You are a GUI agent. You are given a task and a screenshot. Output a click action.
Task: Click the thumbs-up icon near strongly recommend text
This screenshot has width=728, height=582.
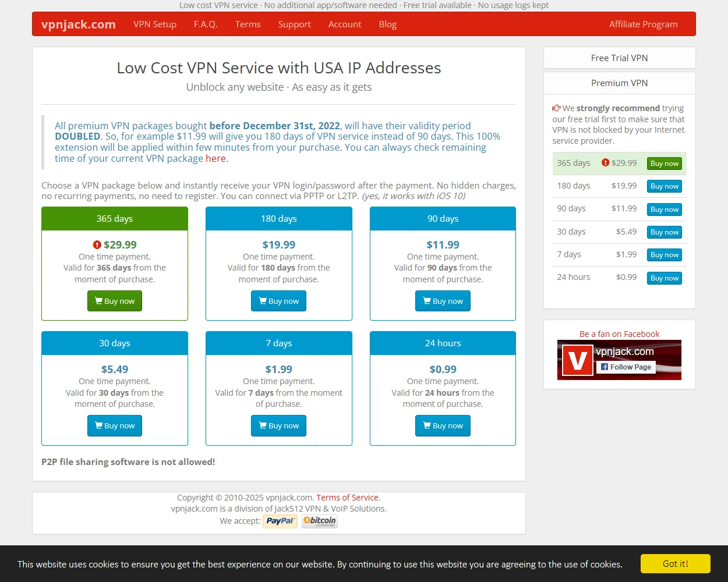coord(556,107)
